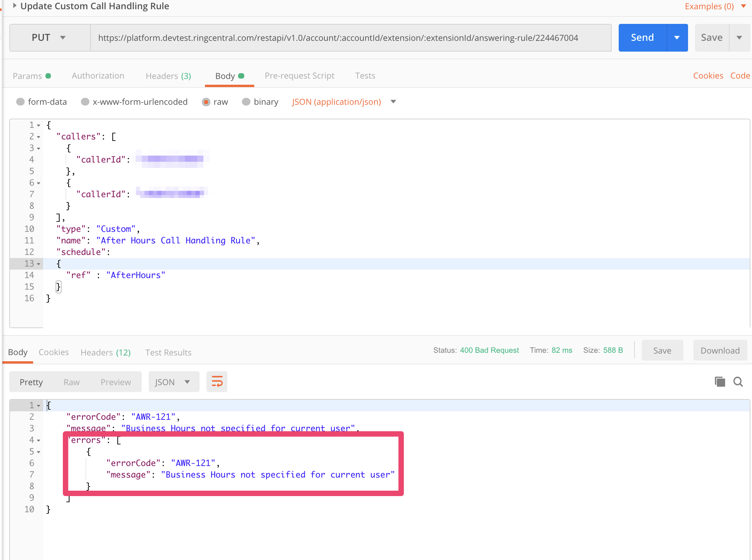Collapse the schedule block at line 13
Viewport: 752px width, 560px height.
point(39,263)
